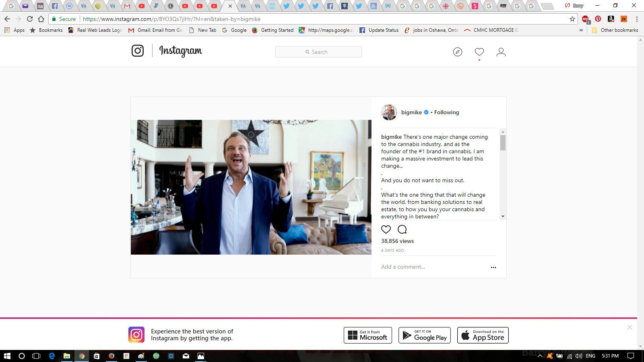
Task: Like the post with the heart icon
Action: pyautogui.click(x=386, y=229)
